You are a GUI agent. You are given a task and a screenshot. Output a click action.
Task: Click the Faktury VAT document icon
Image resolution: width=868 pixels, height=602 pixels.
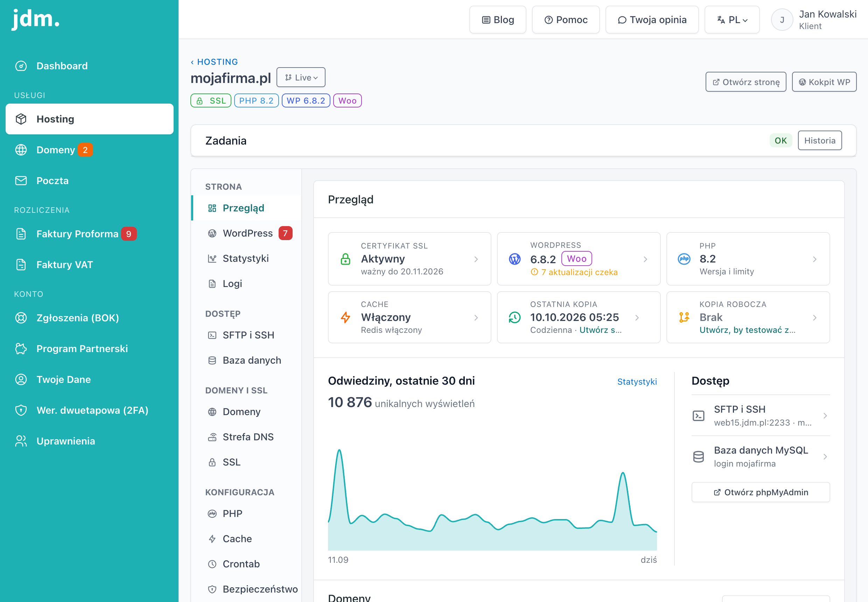[x=21, y=265]
